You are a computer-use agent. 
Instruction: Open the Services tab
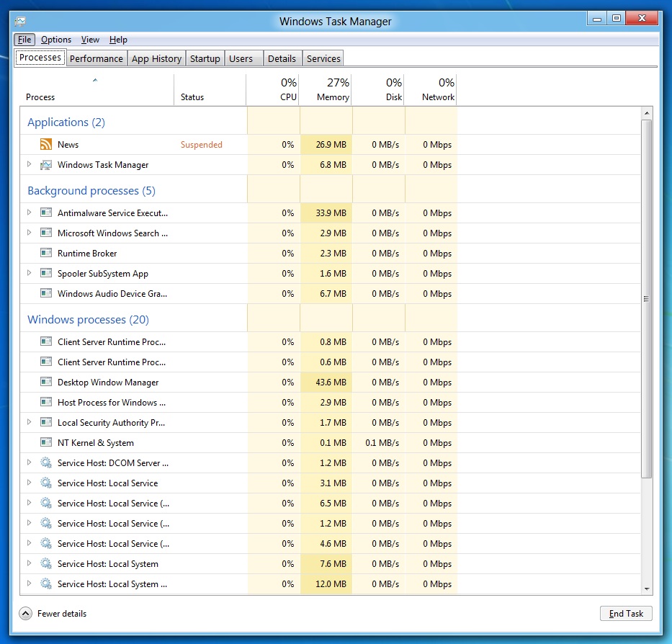point(323,58)
